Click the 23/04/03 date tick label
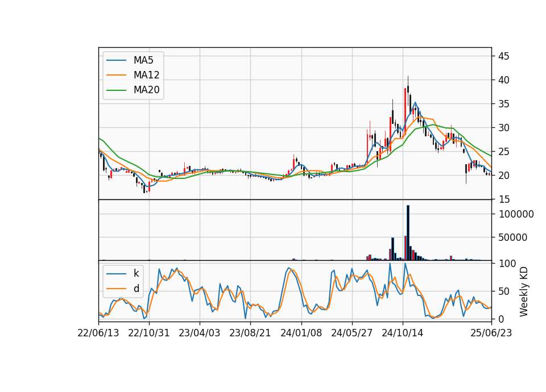The height and width of the screenshot is (392, 546). click(x=200, y=333)
